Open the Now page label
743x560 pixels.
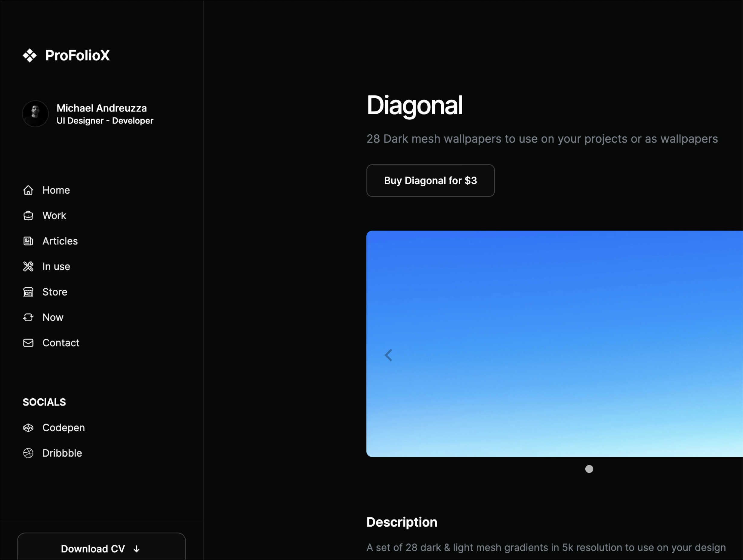[x=53, y=318]
